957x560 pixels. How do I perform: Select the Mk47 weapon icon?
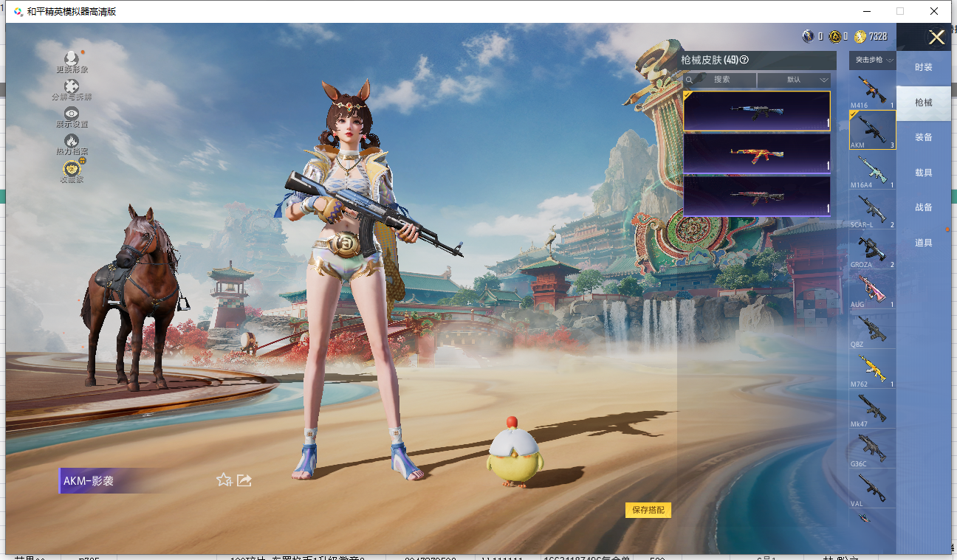872,409
